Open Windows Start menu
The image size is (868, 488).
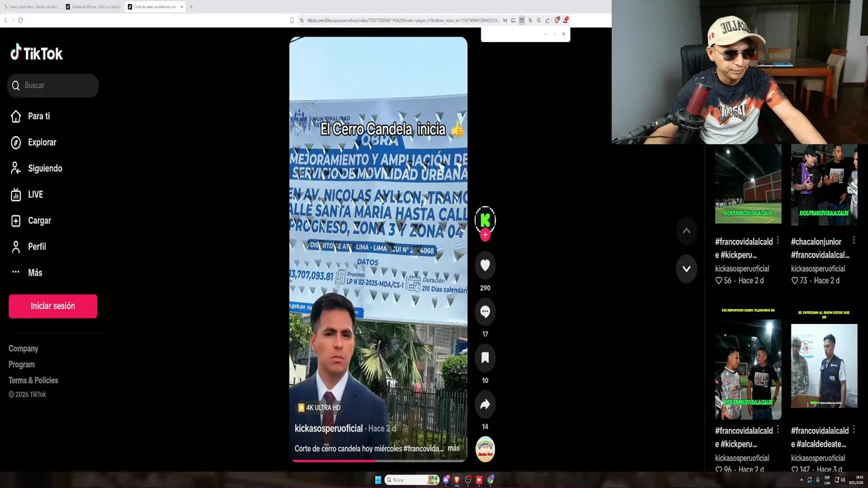point(378,480)
